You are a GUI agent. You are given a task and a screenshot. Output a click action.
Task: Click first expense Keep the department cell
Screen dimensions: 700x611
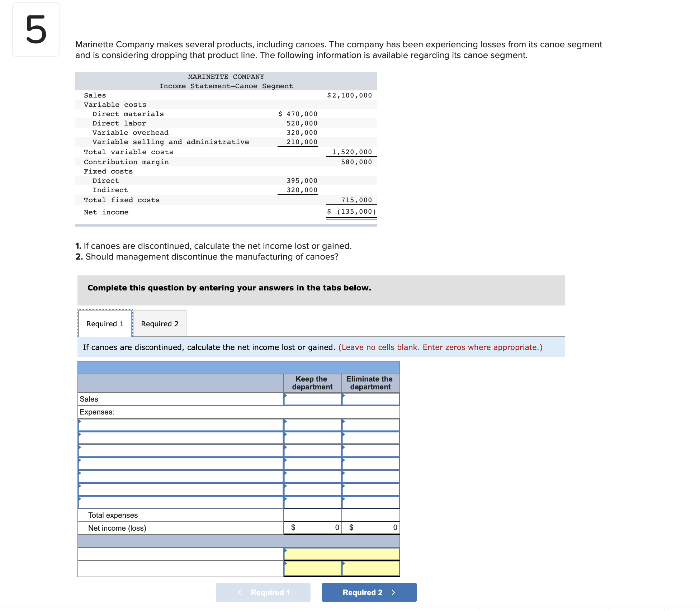(x=312, y=425)
